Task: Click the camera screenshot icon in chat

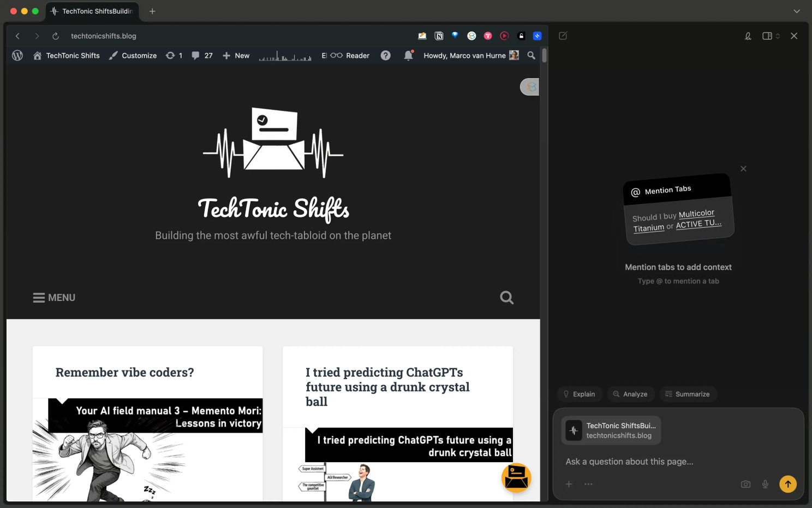Action: (745, 484)
